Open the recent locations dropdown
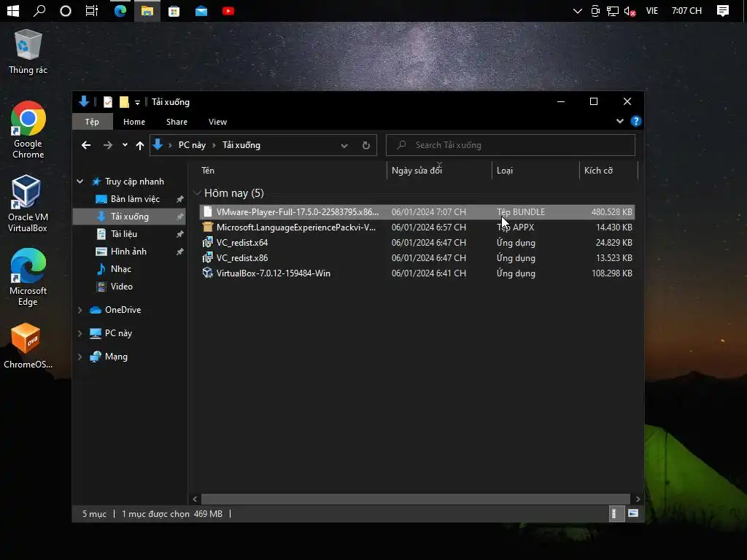 point(125,145)
